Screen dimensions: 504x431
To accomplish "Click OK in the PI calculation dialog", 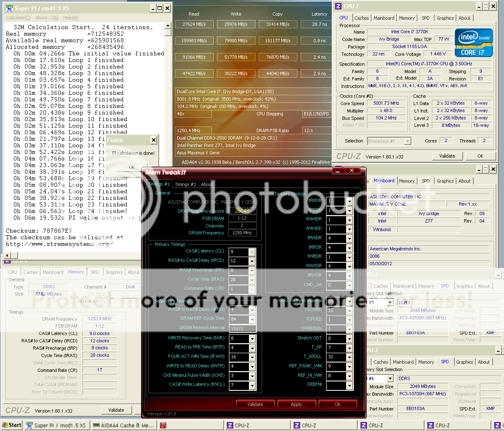I will 132,167.
